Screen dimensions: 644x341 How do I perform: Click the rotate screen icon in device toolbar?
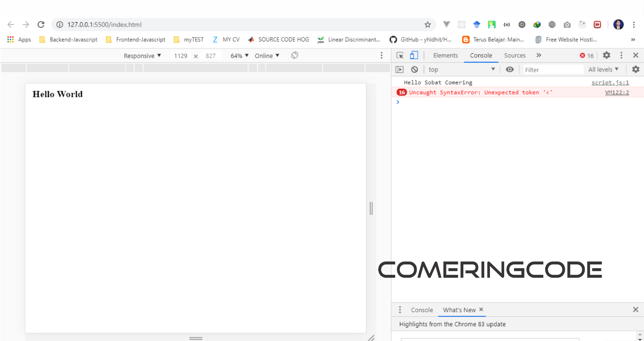point(295,55)
